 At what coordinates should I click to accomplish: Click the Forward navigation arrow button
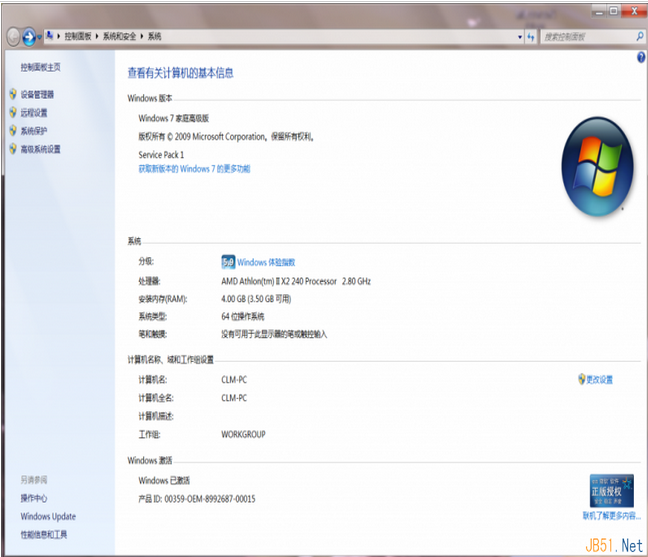29,36
